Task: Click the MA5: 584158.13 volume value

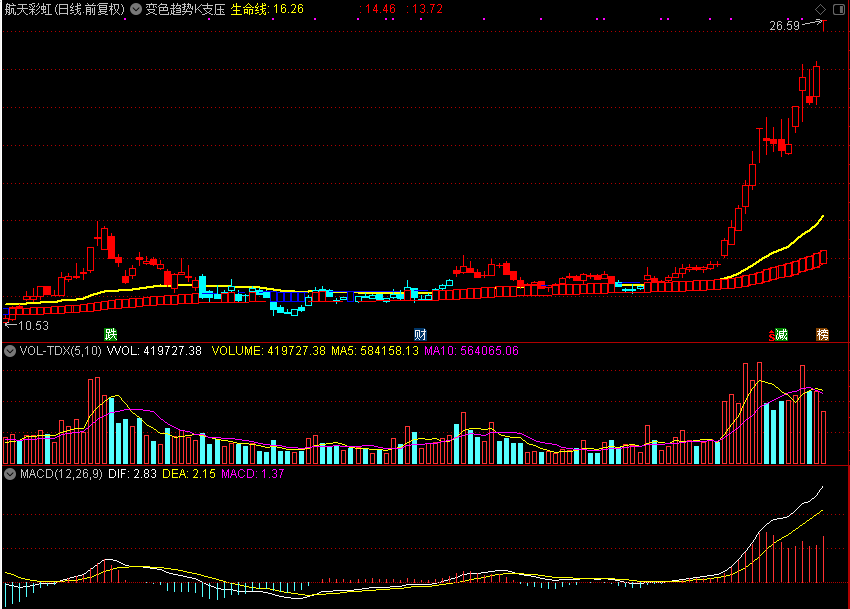Action: (x=375, y=351)
